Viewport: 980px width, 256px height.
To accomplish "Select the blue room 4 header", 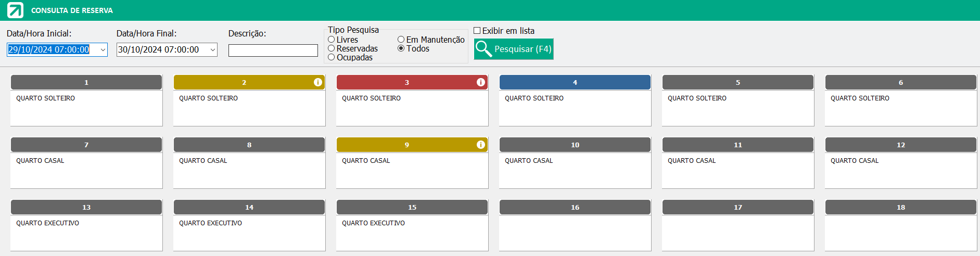I will tap(575, 82).
